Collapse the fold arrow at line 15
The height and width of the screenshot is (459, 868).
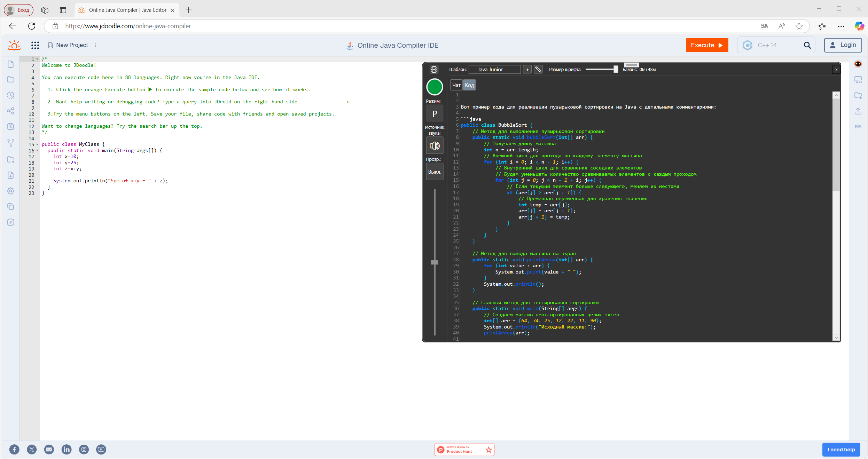[x=37, y=144]
